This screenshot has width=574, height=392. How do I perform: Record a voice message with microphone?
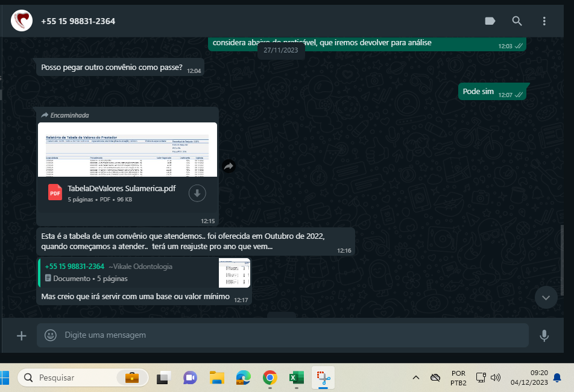tap(544, 335)
